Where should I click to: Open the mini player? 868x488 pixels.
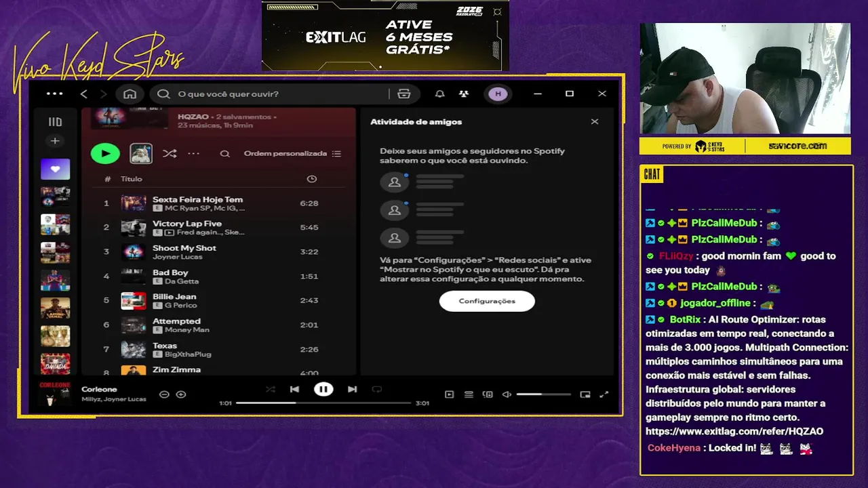(x=585, y=394)
